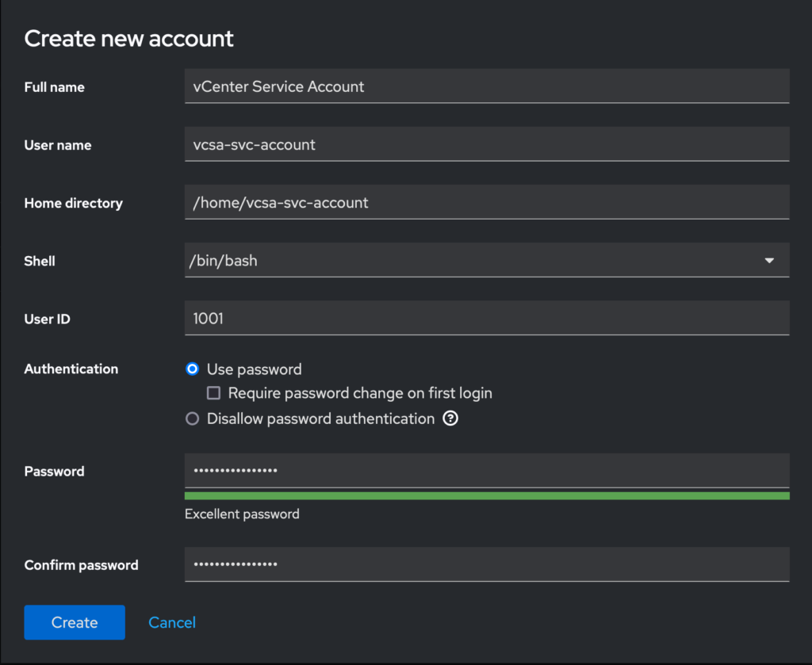The height and width of the screenshot is (665, 812).
Task: Open the /bin/bash Shell selection box
Action: (x=476, y=261)
